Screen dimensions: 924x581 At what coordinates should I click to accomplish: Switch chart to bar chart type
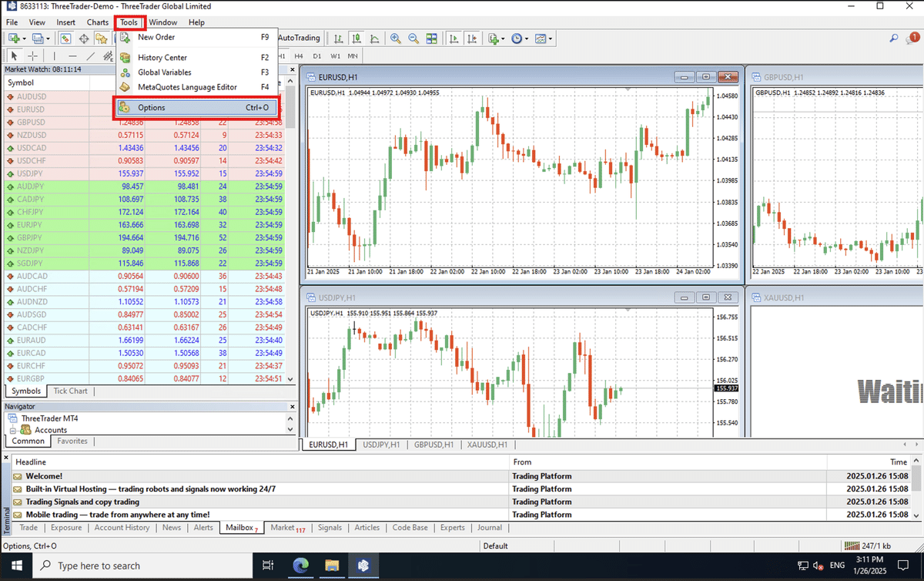[x=338, y=38]
